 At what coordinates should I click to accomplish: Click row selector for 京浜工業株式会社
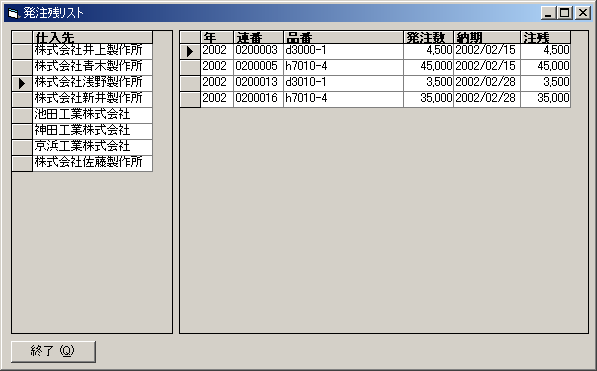22,147
